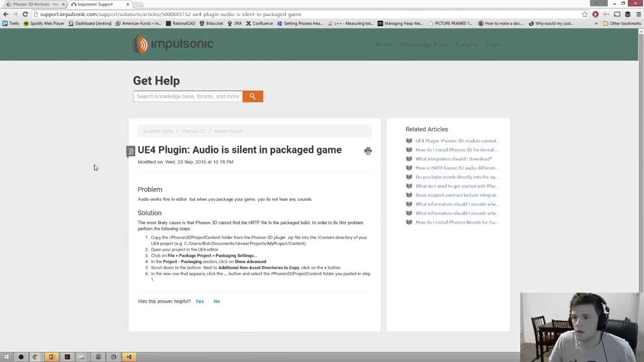644x362 pixels.
Task: Open 'Does support contract include integrat' article
Action: 457,195
